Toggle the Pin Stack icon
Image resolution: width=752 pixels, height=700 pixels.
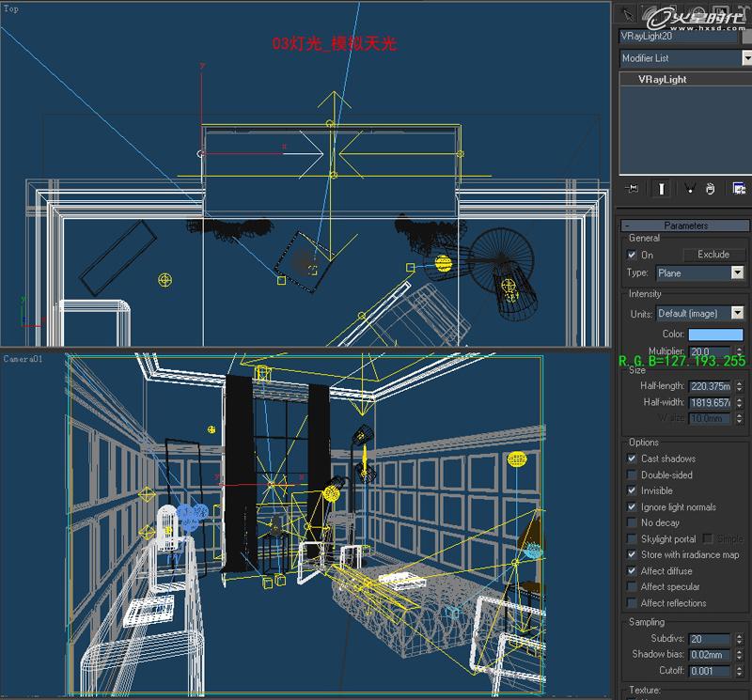[x=632, y=189]
